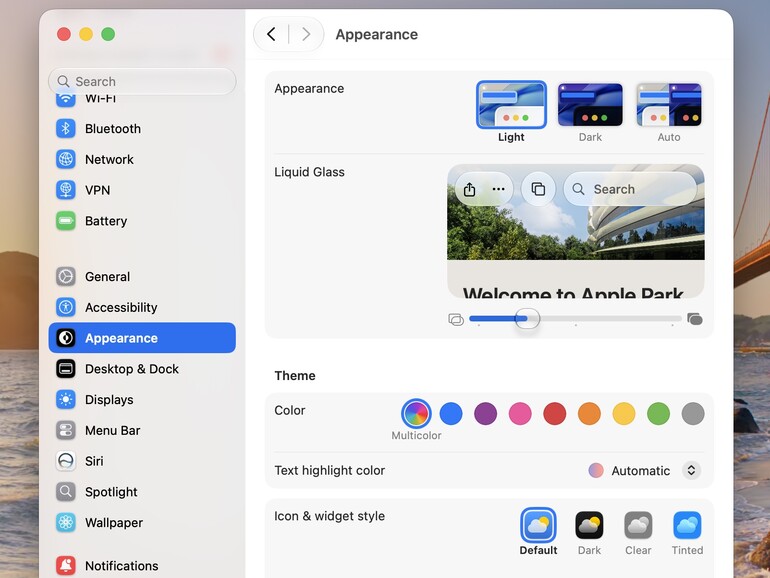Open Menu Bar settings pane

coord(142,430)
